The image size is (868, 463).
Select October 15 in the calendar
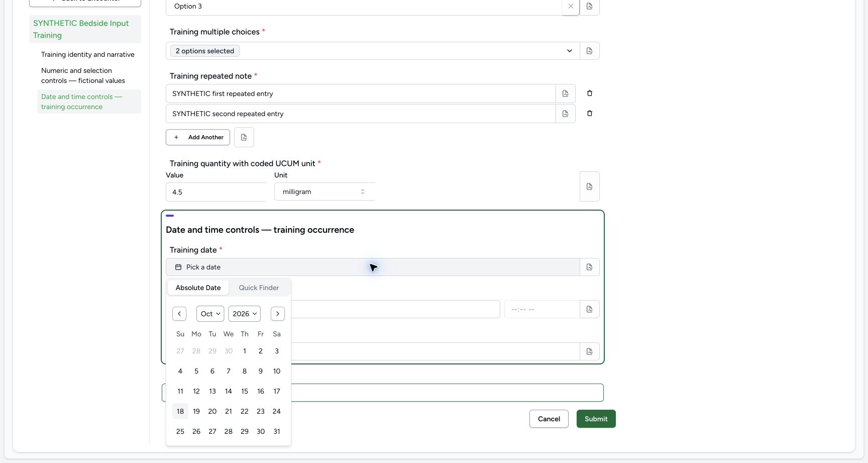click(x=245, y=391)
